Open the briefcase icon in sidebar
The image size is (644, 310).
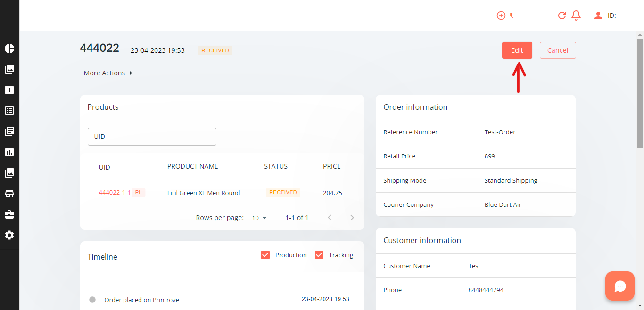pos(9,214)
